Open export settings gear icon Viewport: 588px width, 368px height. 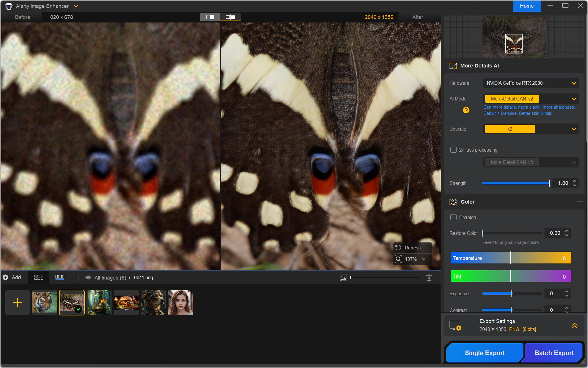[455, 325]
